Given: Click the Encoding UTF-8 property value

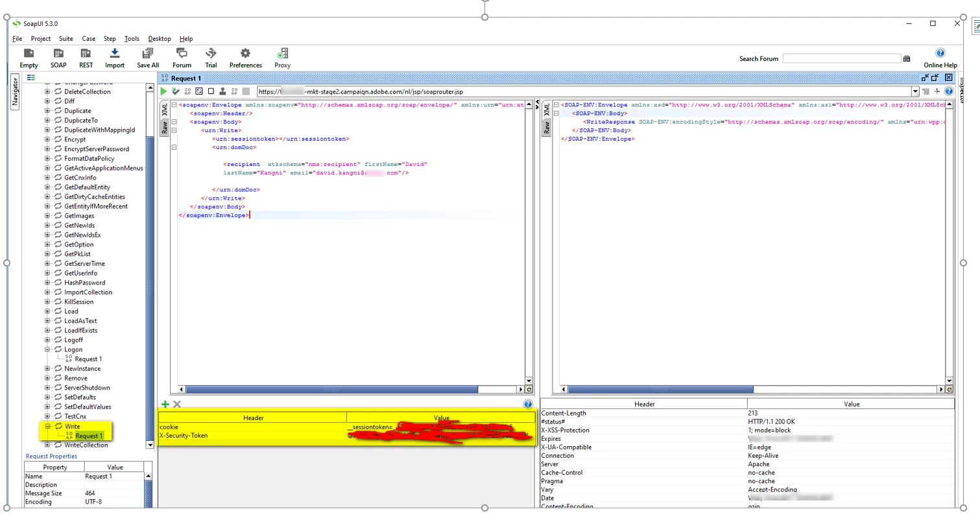Looking at the screenshot, I should [114, 502].
